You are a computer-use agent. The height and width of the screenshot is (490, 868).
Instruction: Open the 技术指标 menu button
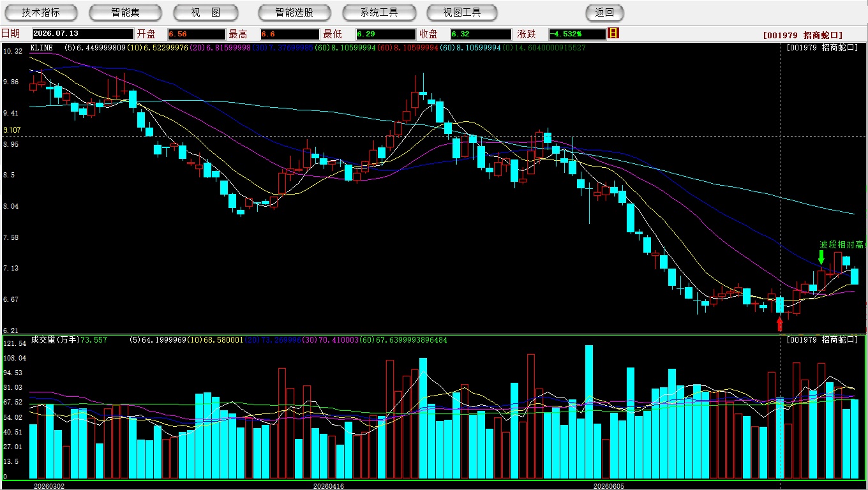pos(41,12)
